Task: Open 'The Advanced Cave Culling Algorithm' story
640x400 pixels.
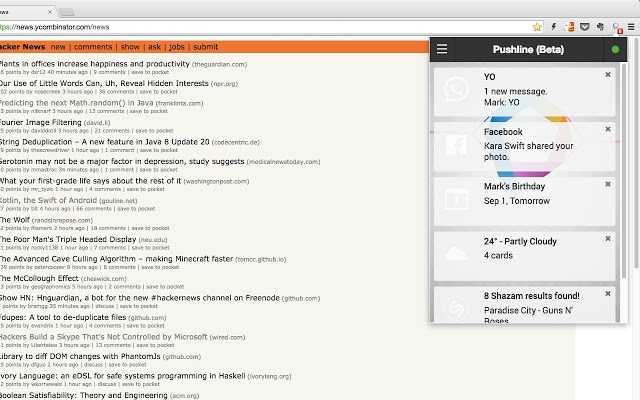Action: click(x=116, y=259)
